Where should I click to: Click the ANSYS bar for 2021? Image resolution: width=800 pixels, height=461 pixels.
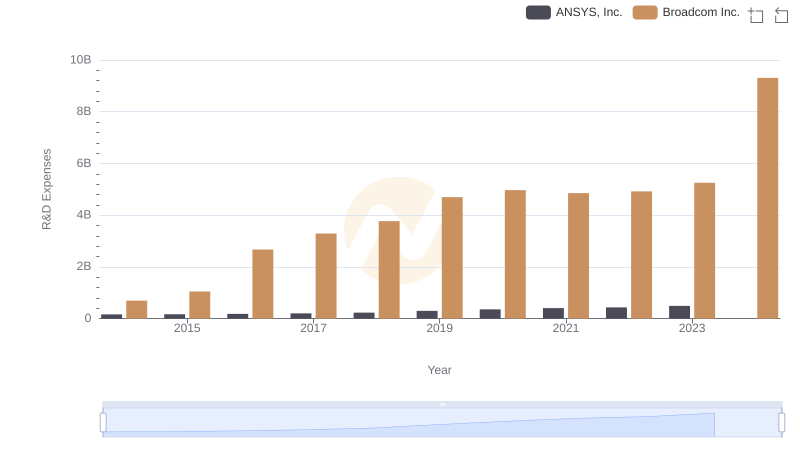point(553,313)
